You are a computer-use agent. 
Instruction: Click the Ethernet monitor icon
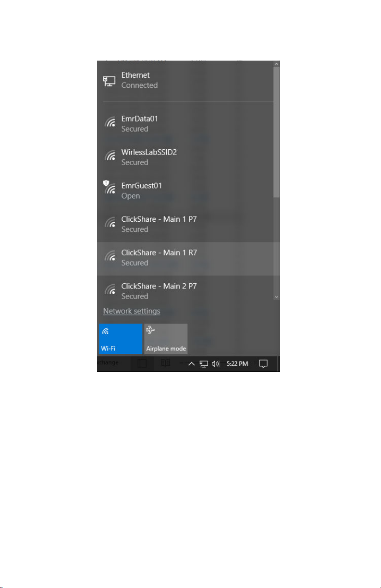(x=110, y=81)
